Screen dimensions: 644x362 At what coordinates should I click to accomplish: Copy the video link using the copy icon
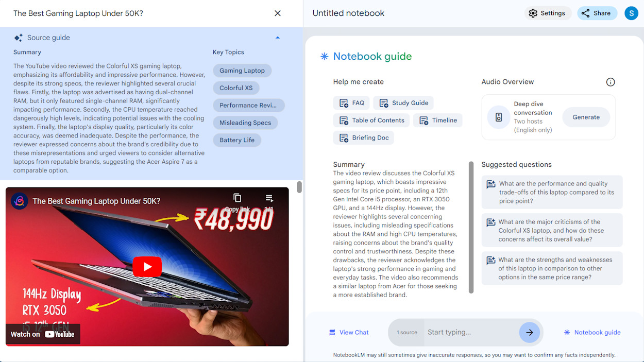tap(237, 198)
